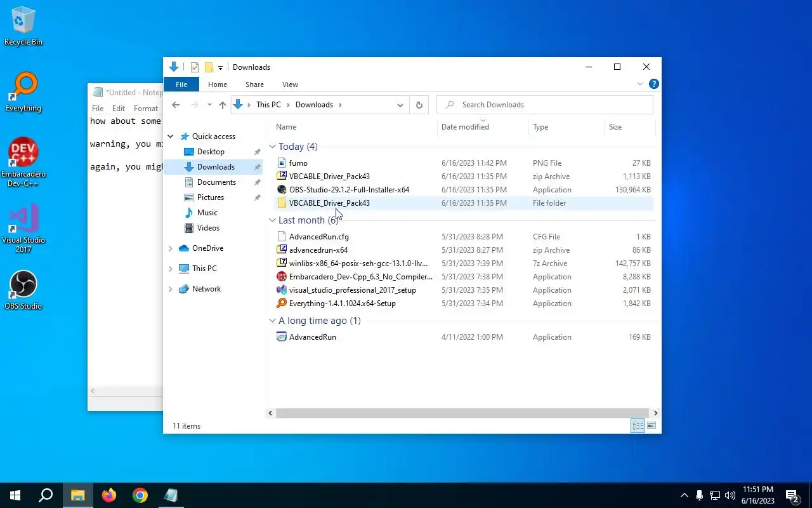Open the File tab in Explorer

[181, 84]
